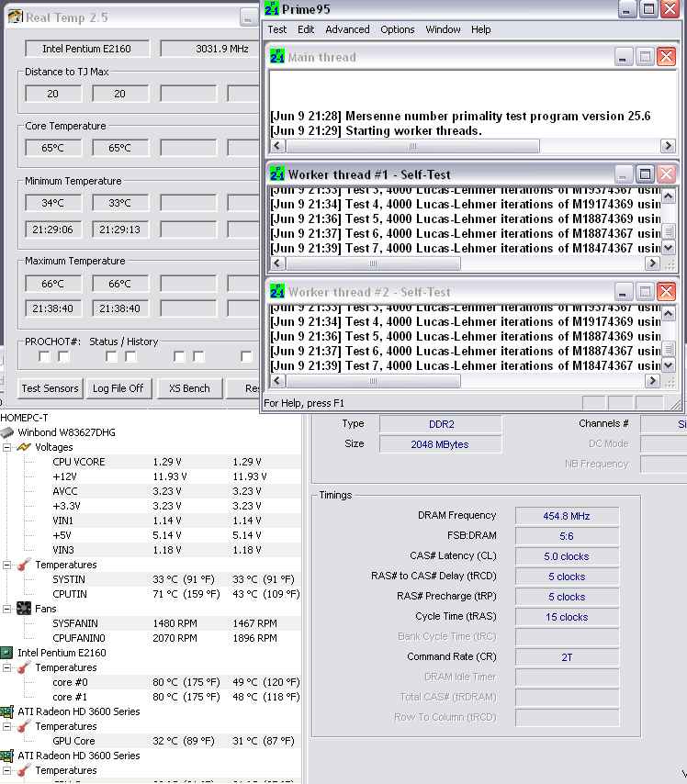Viewport: 687px width, 784px height.
Task: Open the Test menu in Prime95
Action: (277, 29)
